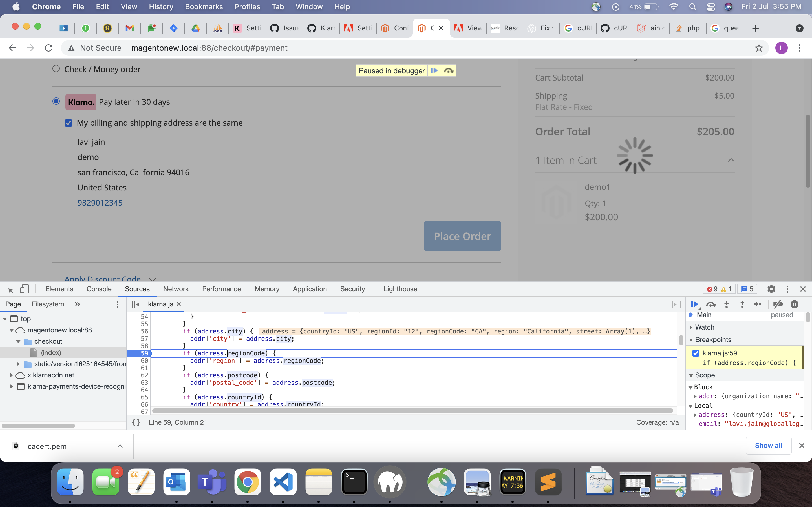Open the Bookmarks menu
The image size is (812, 507).
[x=204, y=7]
